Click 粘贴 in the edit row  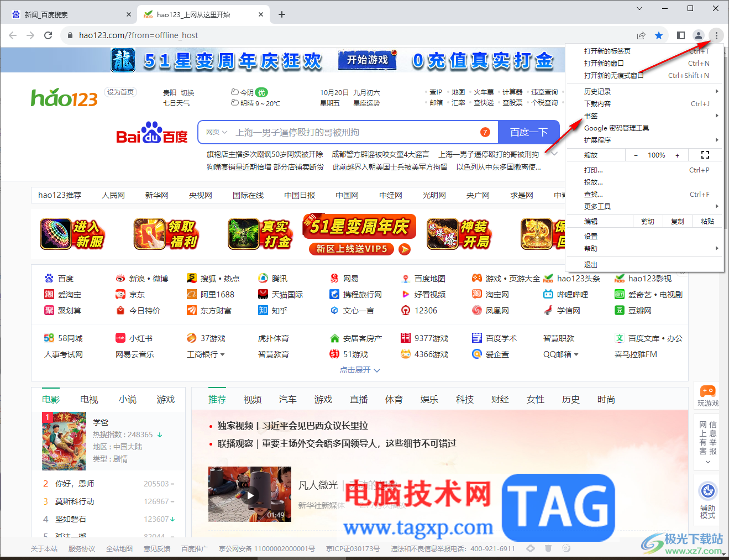707,221
